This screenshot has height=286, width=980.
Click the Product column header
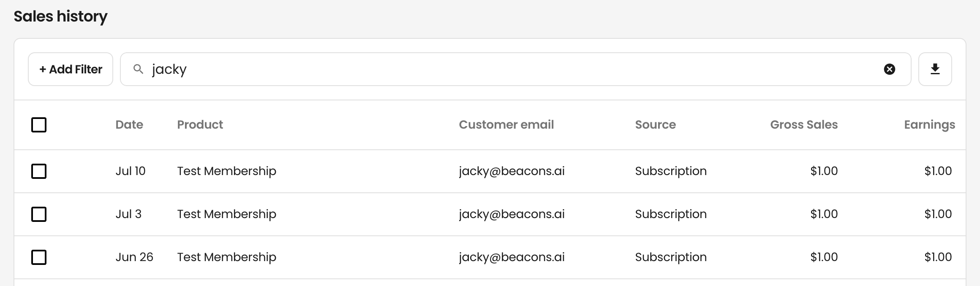point(200,124)
